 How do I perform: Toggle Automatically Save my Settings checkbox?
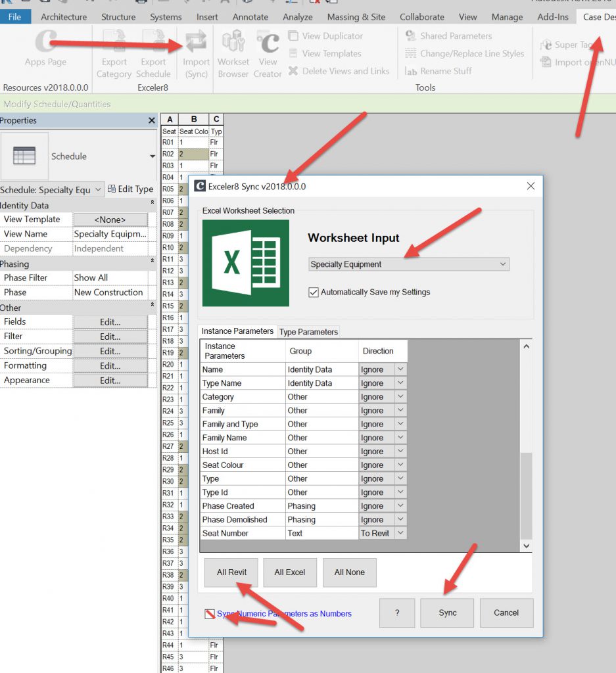coord(314,292)
